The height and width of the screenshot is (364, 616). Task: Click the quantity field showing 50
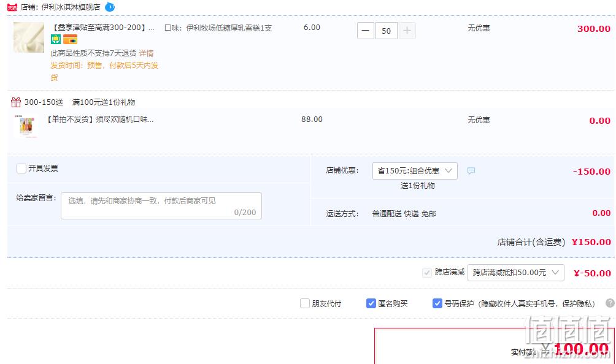386,31
